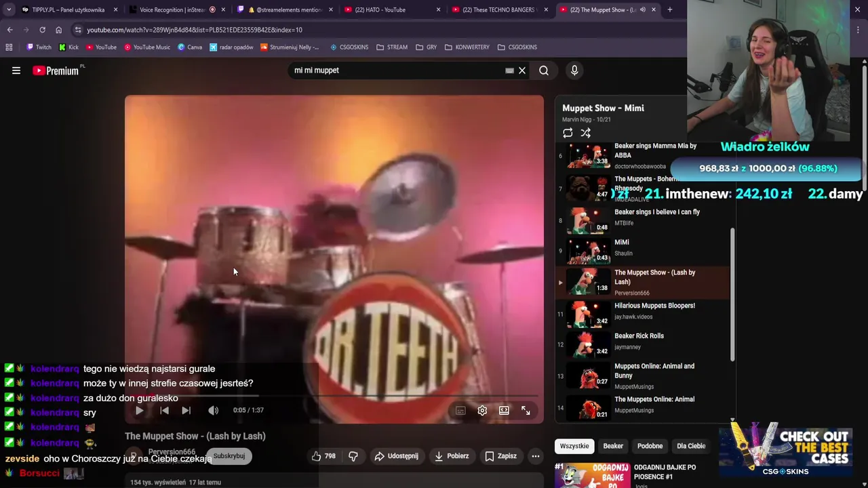Go to the YouTube Premium home logo
Viewport: 868px width, 488px height.
point(57,70)
